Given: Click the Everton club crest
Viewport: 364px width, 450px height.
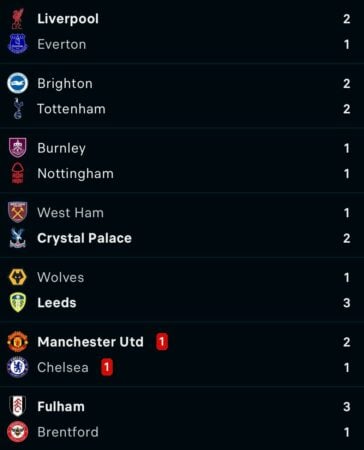Looking at the screenshot, I should 18,44.
